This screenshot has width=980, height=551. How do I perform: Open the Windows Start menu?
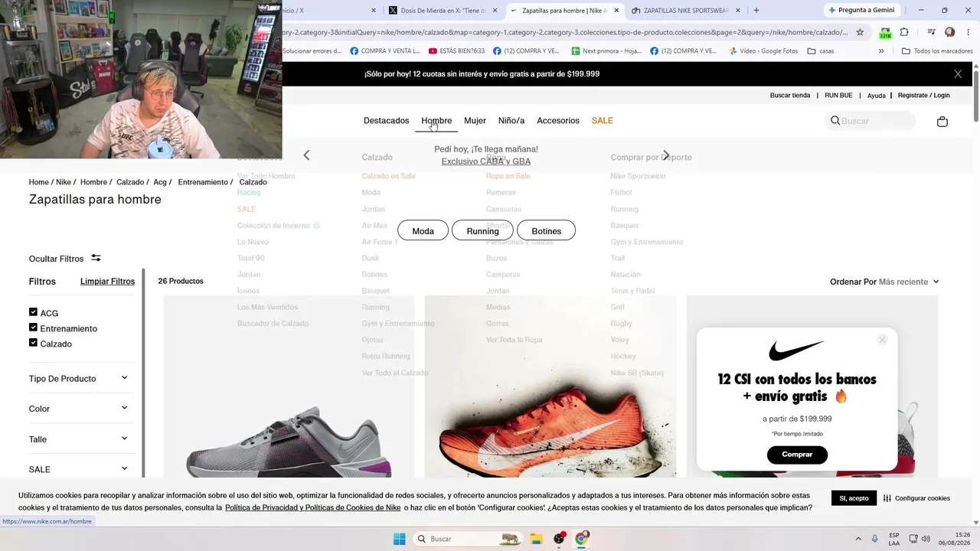point(399,539)
